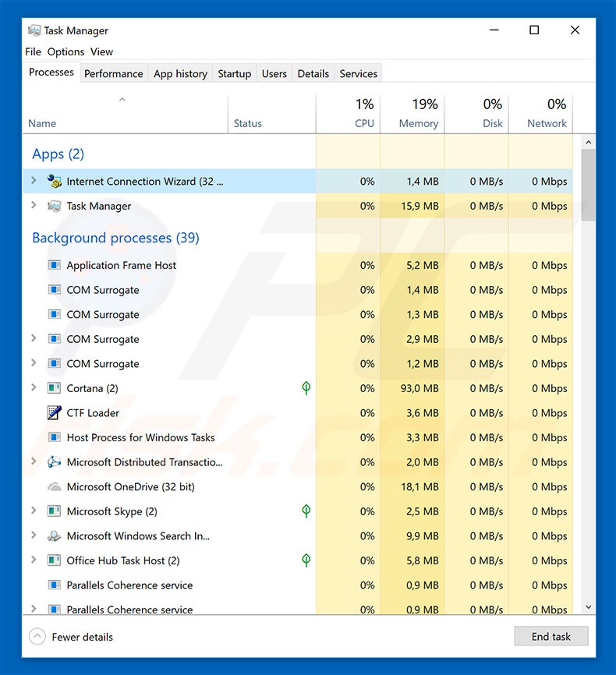
Task: Click the Apps (2) group heading
Action: 58,154
